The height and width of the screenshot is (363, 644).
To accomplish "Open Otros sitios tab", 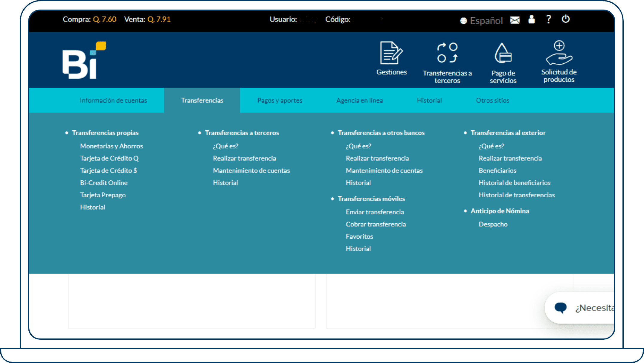I will click(492, 100).
